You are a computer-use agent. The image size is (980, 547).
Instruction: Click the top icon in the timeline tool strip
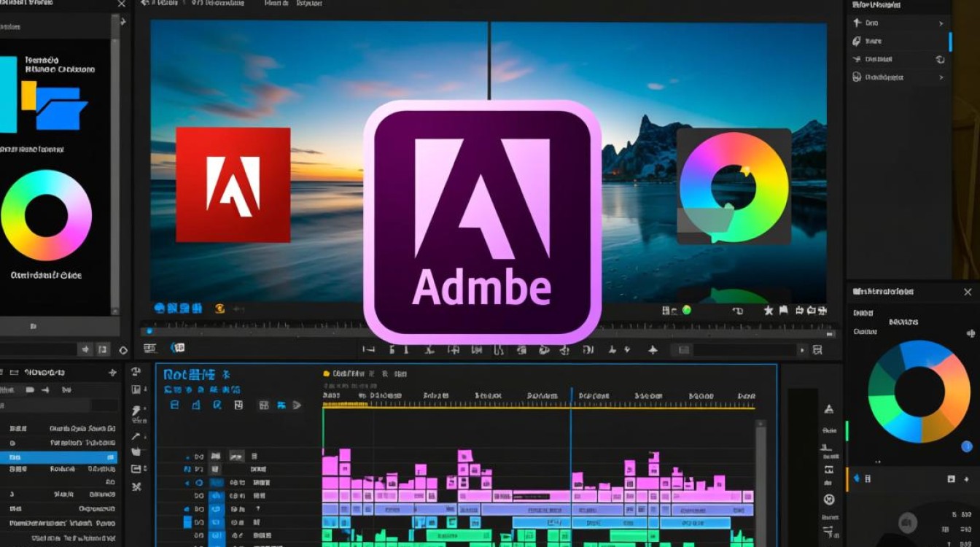(x=136, y=372)
